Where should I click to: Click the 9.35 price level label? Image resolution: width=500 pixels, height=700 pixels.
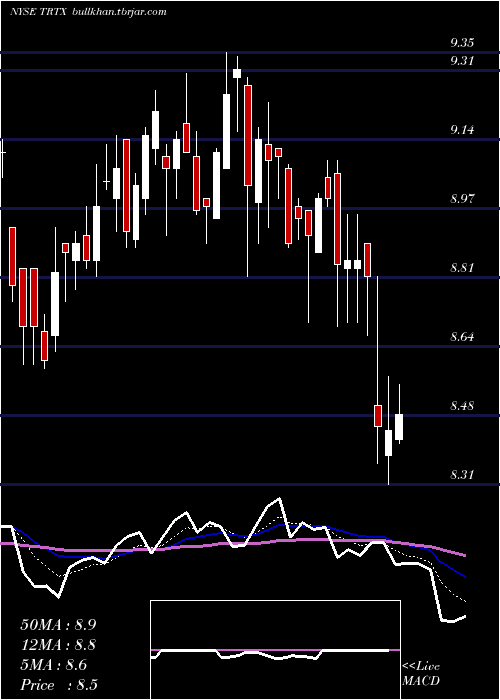click(462, 43)
